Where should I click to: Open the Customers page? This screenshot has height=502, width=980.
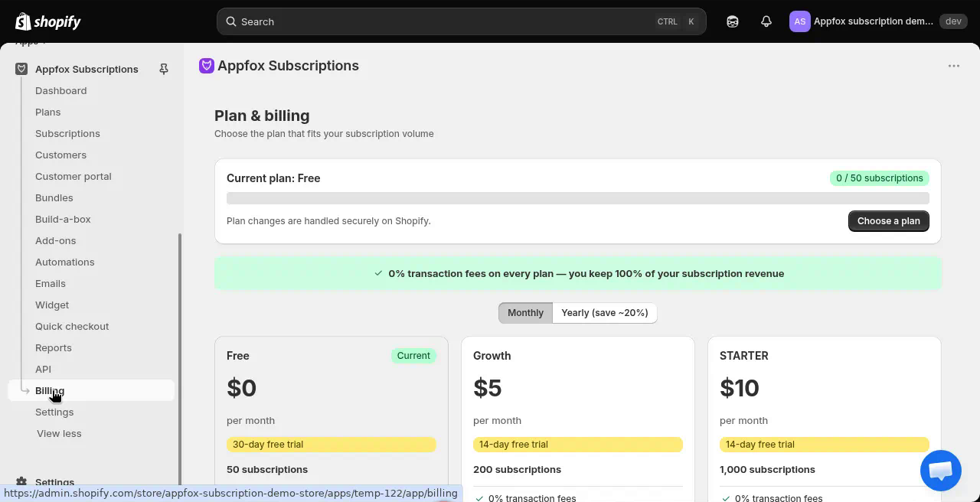point(61,155)
